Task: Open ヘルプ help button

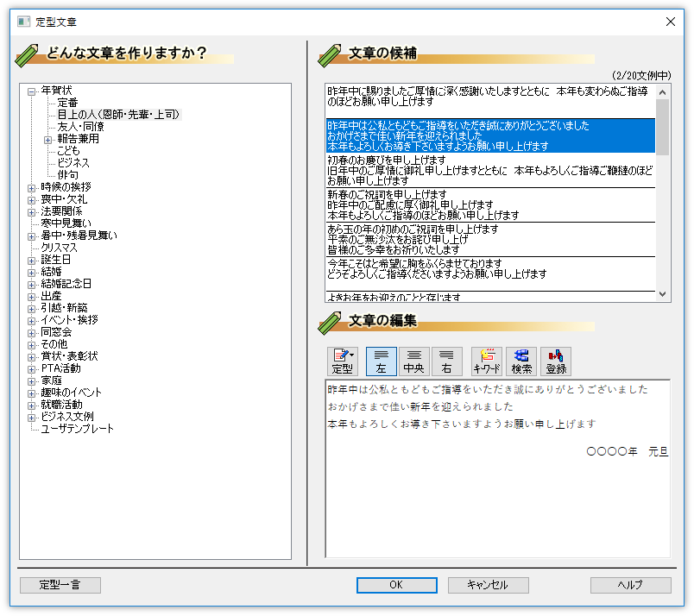Action: pyautogui.click(x=631, y=585)
